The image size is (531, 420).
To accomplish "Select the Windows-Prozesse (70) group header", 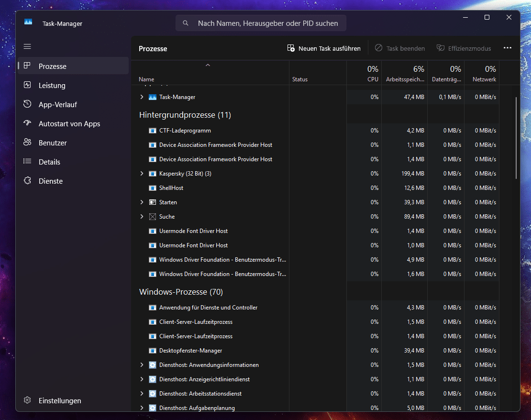I will tap(181, 292).
